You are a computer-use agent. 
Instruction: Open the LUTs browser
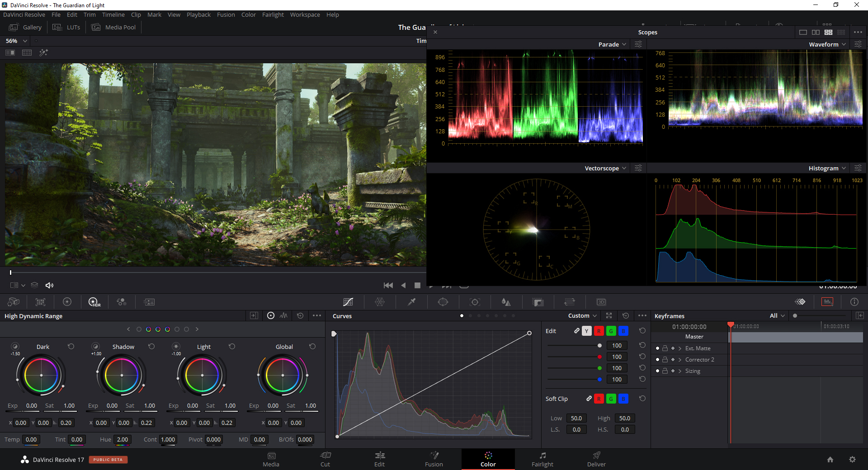click(x=66, y=27)
